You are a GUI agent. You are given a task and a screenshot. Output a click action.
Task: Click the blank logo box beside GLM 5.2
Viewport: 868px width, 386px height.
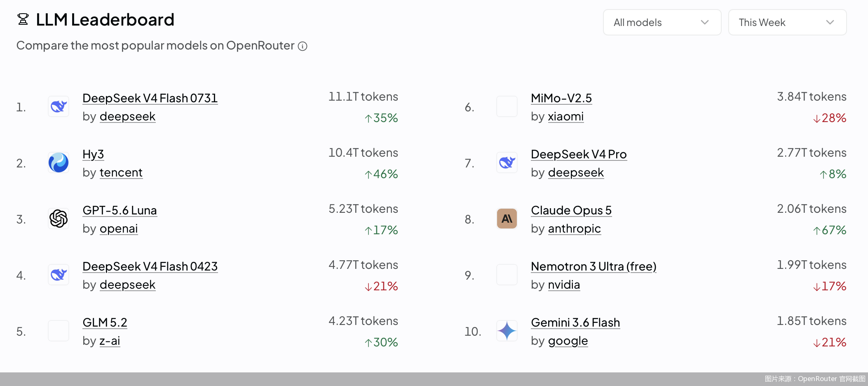[59, 331]
